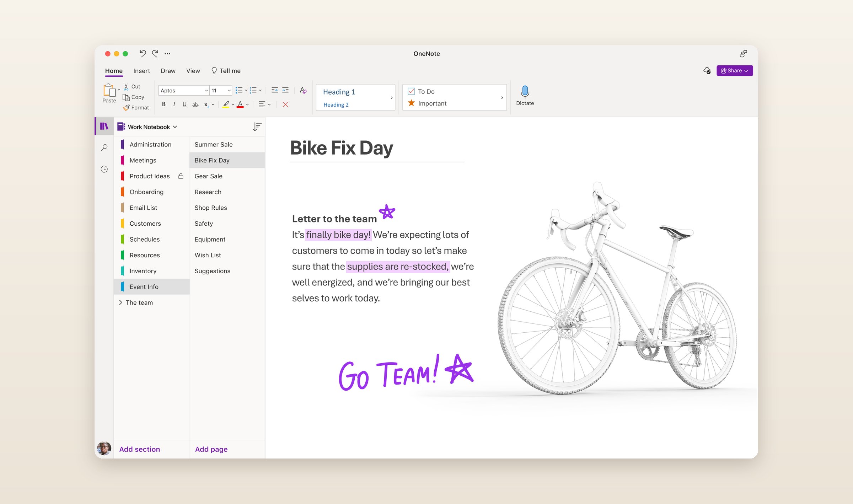The image size is (853, 504).
Task: Open the Tell me search
Action: (x=226, y=71)
